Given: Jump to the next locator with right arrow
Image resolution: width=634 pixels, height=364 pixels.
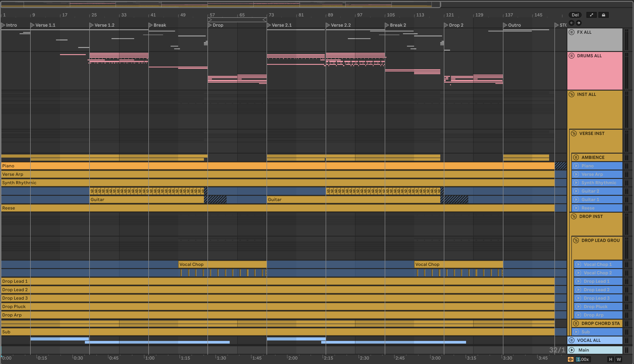Looking at the screenshot, I should [x=578, y=23].
